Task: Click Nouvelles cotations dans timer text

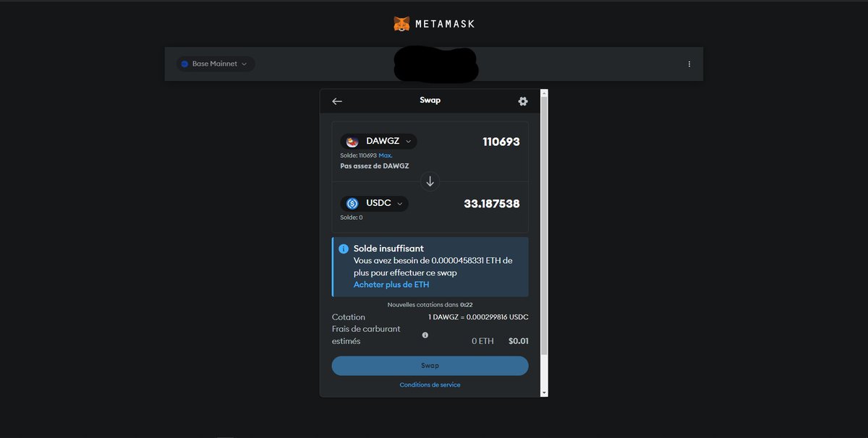Action: pyautogui.click(x=430, y=305)
